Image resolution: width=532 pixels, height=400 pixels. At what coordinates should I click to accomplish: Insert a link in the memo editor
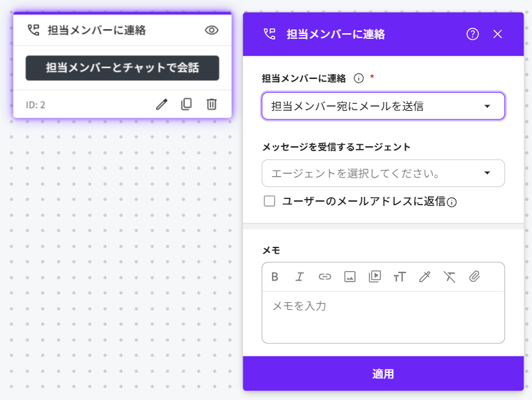pyautogui.click(x=325, y=277)
